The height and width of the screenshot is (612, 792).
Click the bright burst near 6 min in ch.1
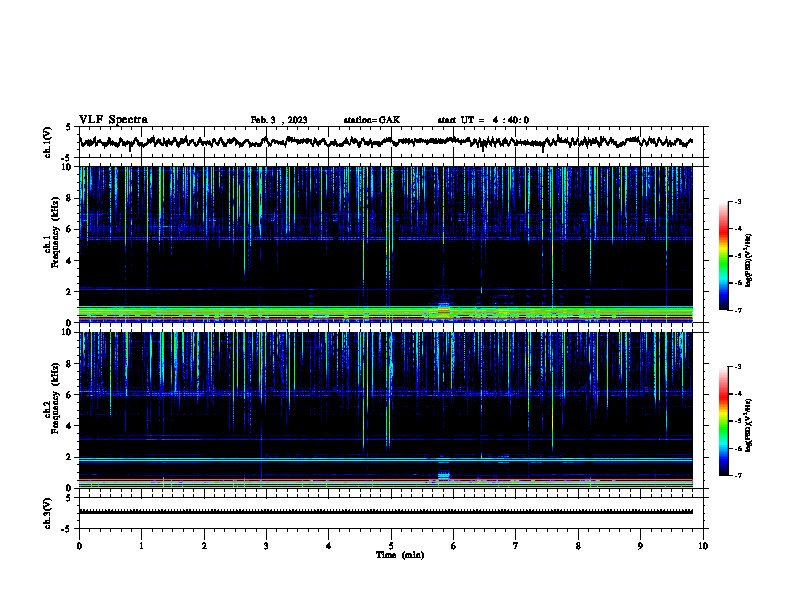(443, 309)
